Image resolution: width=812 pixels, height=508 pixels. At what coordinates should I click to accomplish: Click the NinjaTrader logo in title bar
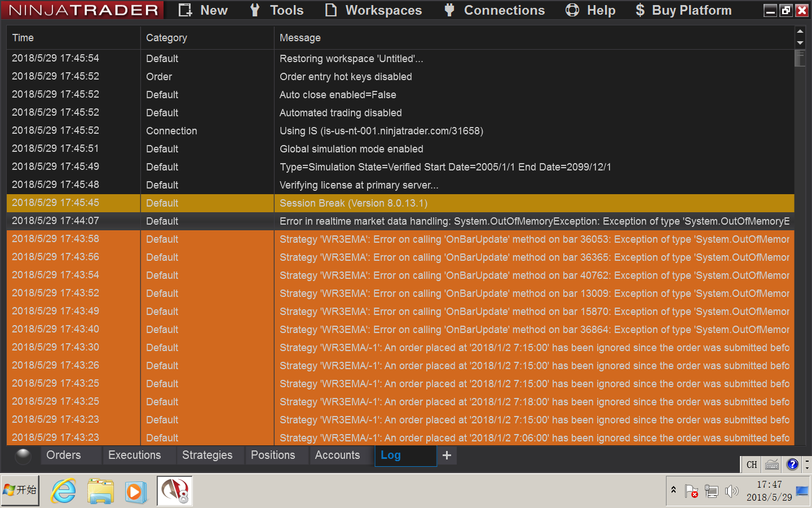pos(83,10)
